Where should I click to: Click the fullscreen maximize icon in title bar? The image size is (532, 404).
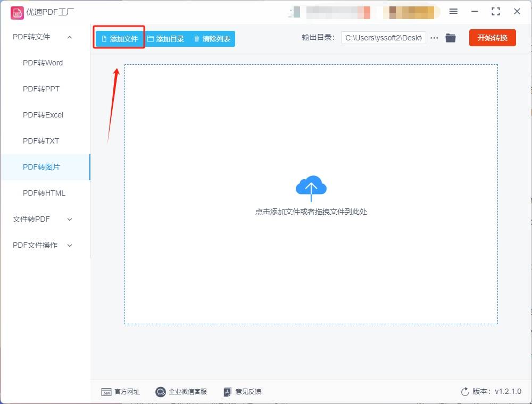pos(496,12)
